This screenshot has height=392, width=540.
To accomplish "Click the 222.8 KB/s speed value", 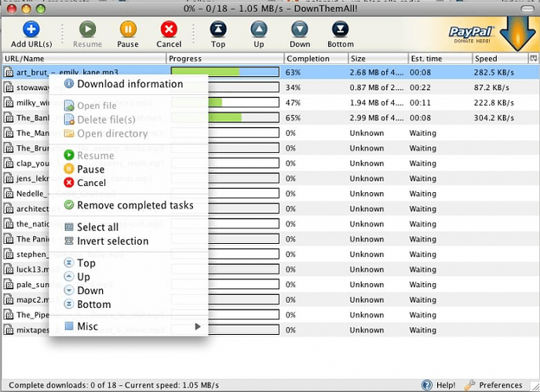I will [x=494, y=103].
